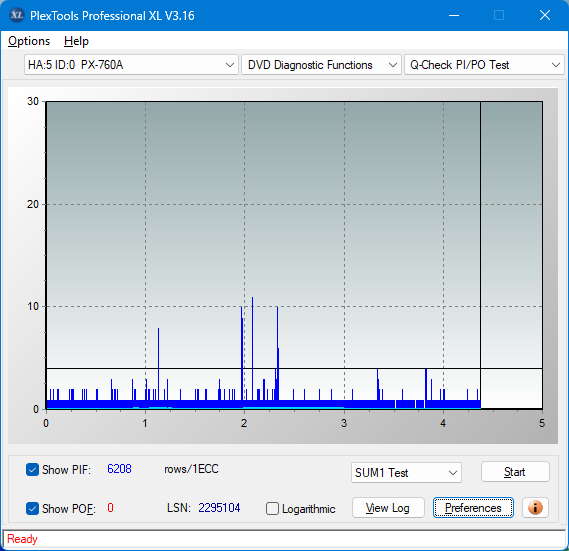569x551 pixels.
Task: Click the PIF count value 6208
Action: tap(119, 469)
